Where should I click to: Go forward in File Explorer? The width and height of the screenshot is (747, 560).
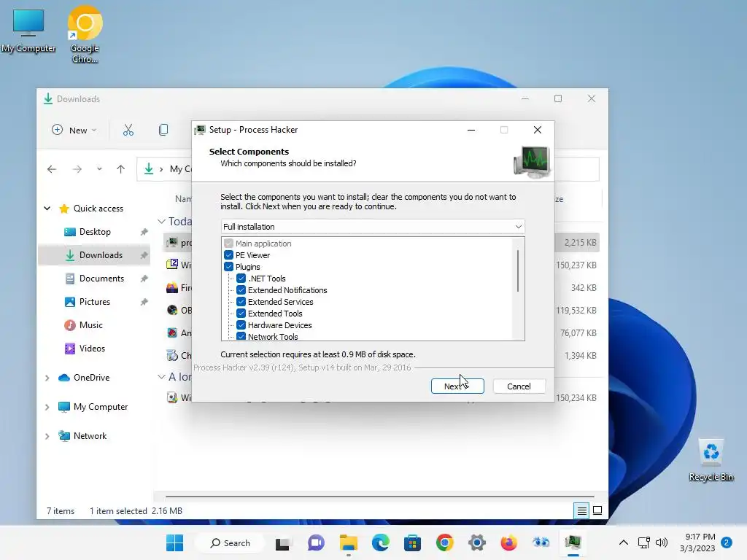(x=77, y=169)
